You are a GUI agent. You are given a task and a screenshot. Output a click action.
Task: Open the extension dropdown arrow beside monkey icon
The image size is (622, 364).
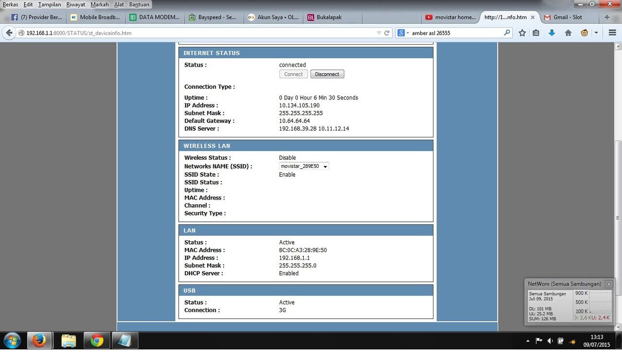point(596,33)
